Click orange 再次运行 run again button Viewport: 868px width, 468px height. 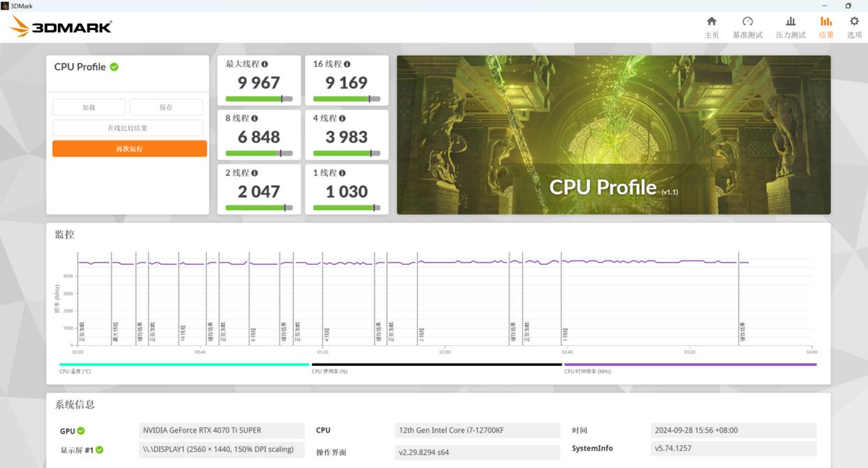click(x=129, y=149)
